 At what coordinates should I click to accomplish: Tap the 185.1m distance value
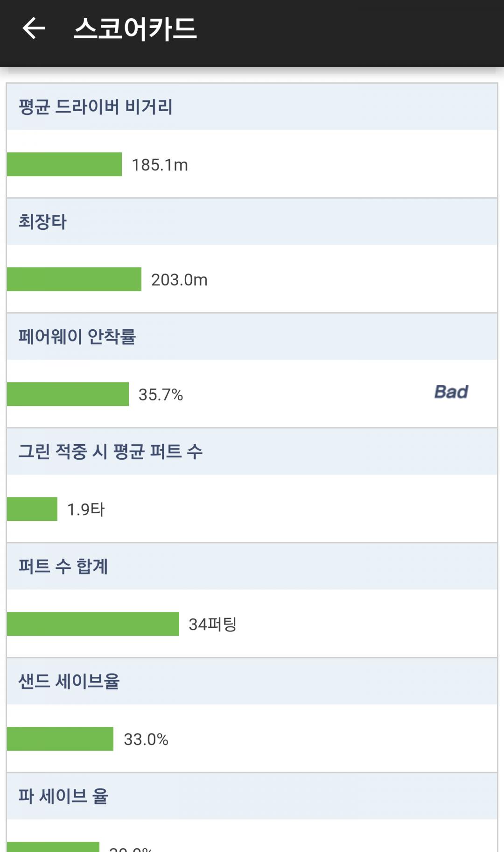(x=160, y=165)
